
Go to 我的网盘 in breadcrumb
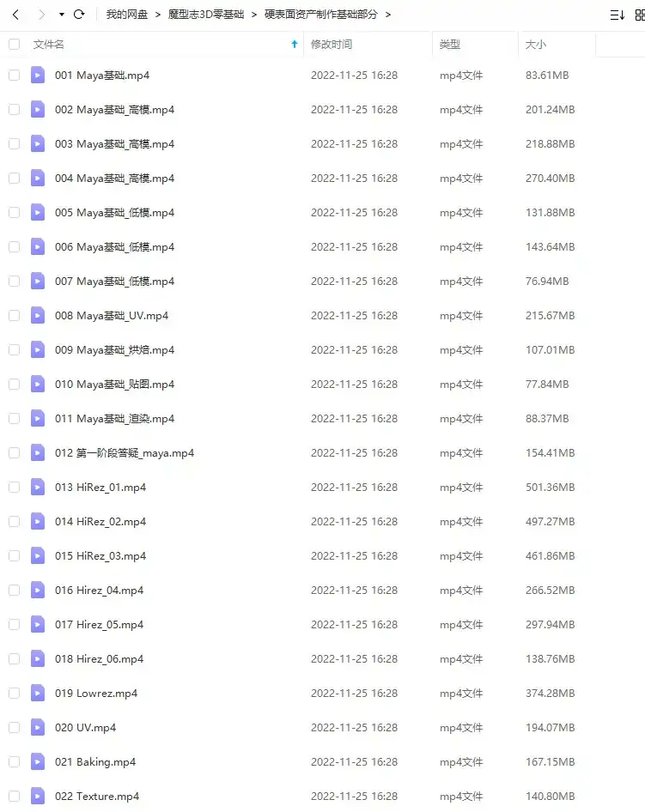[x=127, y=15]
